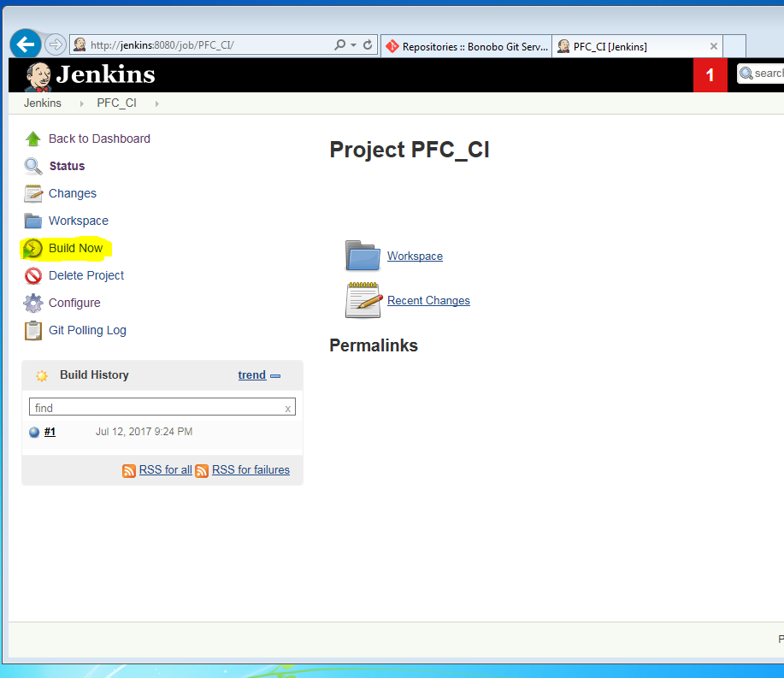Click the Configure gear icon
The height and width of the screenshot is (678, 784).
[x=33, y=303]
